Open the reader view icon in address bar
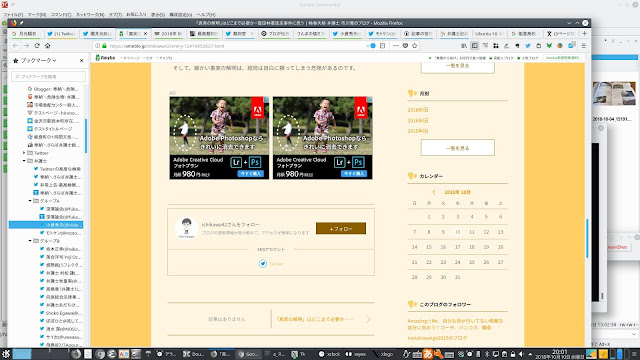 point(382,46)
